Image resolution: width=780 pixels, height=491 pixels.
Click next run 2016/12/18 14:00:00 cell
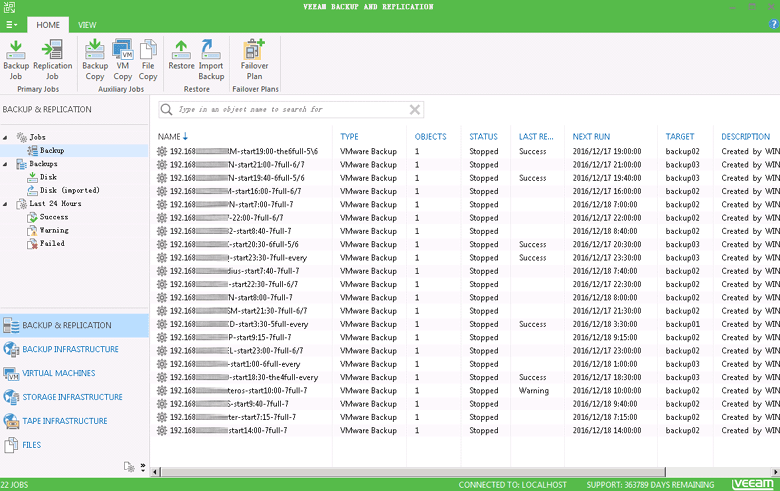point(607,430)
